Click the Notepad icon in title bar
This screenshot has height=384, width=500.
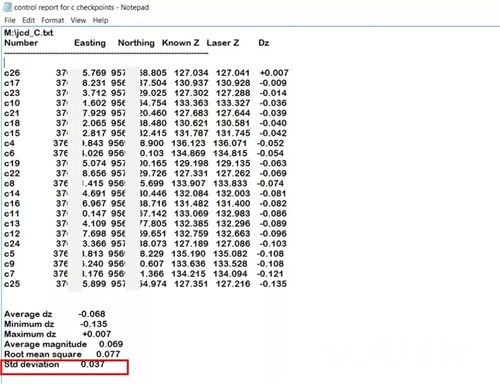tap(7, 7)
